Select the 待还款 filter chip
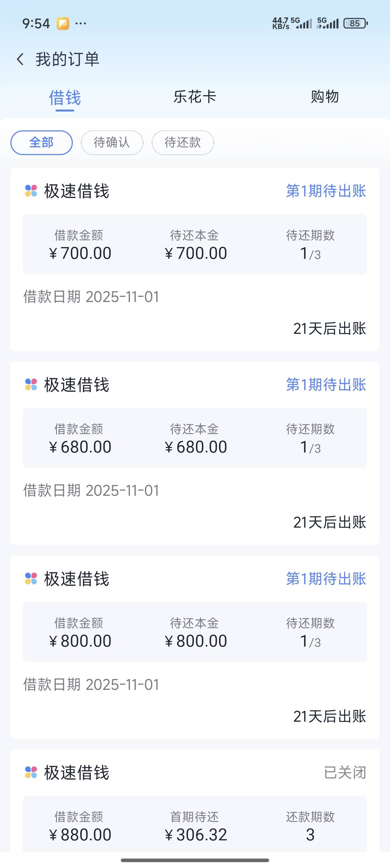 click(x=183, y=142)
